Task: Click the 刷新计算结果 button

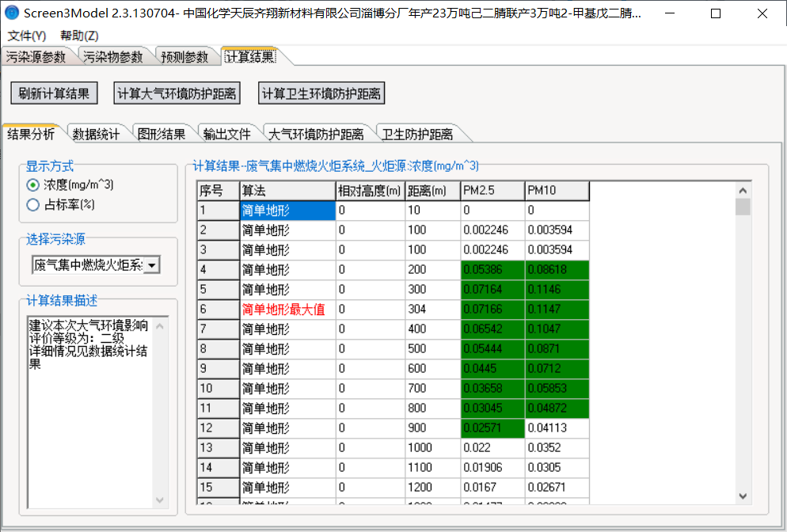Action: tap(54, 93)
